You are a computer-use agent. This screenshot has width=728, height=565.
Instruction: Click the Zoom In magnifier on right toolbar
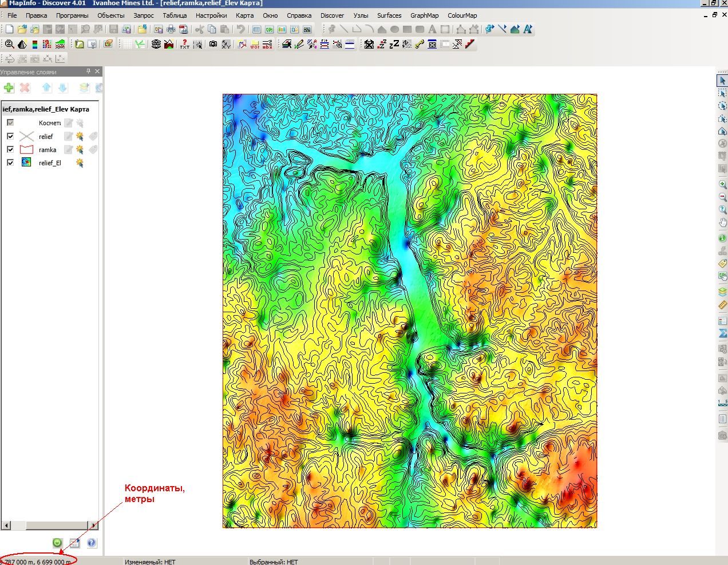[722, 184]
